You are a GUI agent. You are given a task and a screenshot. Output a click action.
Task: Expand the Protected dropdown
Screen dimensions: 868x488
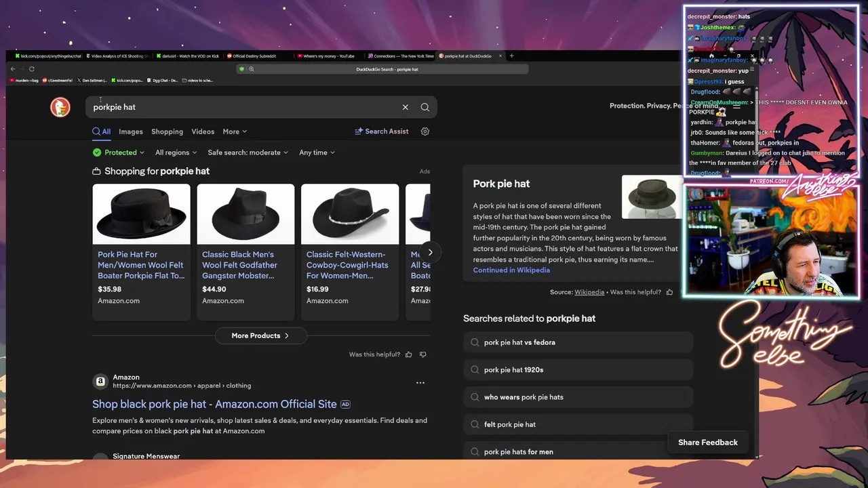[119, 152]
